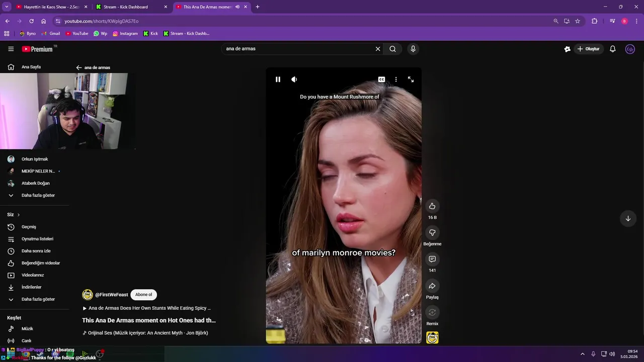
Task: Pause the Shorts video
Action: (278, 79)
